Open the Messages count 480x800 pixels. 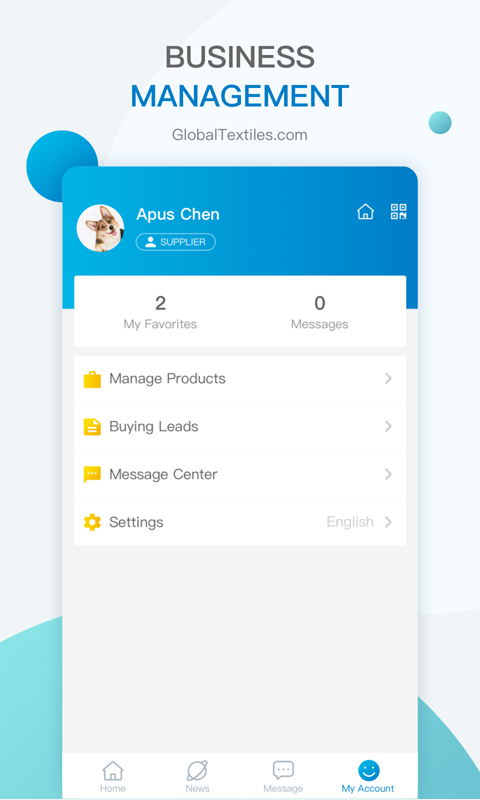point(320,312)
